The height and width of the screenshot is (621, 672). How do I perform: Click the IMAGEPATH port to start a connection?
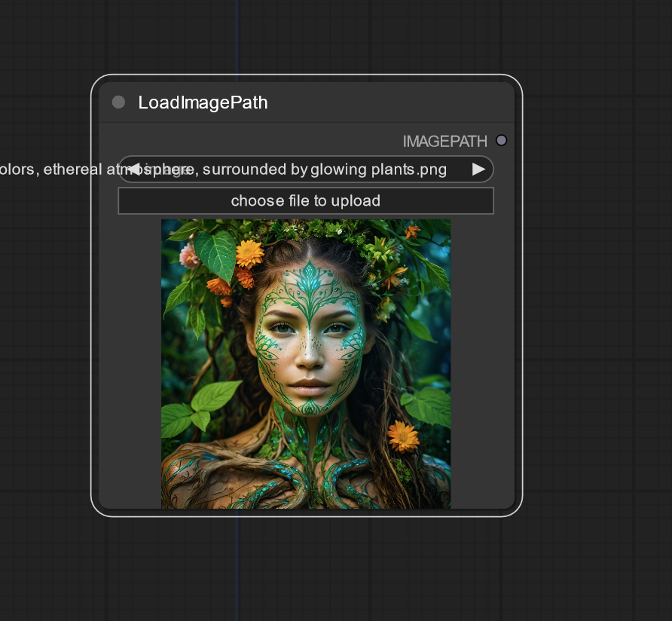coord(501,140)
